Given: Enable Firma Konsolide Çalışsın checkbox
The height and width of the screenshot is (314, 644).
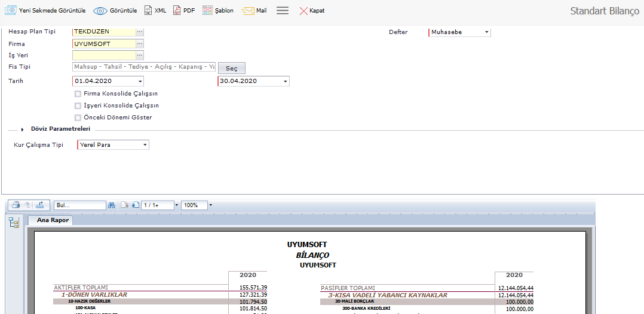Looking at the screenshot, I should (x=78, y=94).
